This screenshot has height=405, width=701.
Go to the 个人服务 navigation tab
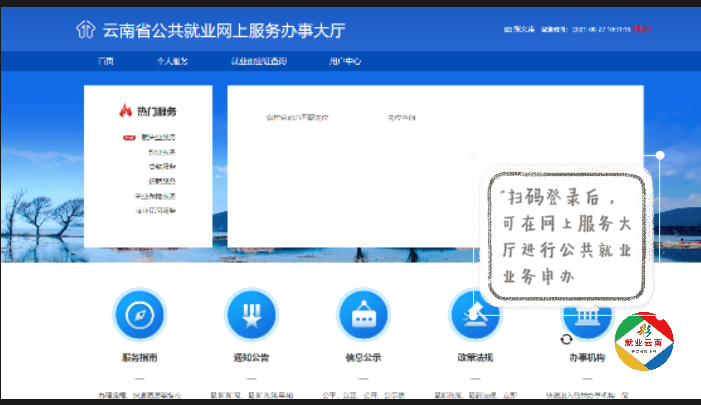(x=171, y=62)
